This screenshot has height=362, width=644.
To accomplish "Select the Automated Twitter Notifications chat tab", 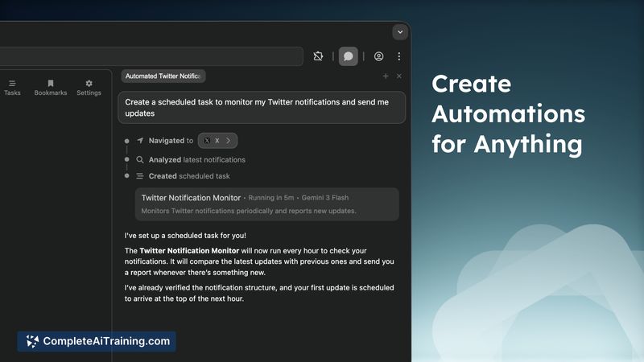I will coord(163,76).
